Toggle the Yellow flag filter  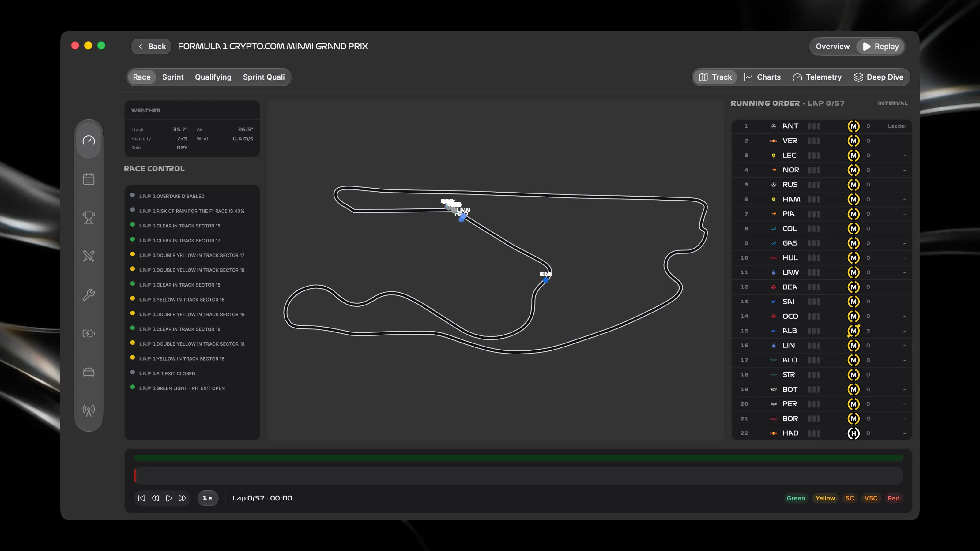[825, 498]
